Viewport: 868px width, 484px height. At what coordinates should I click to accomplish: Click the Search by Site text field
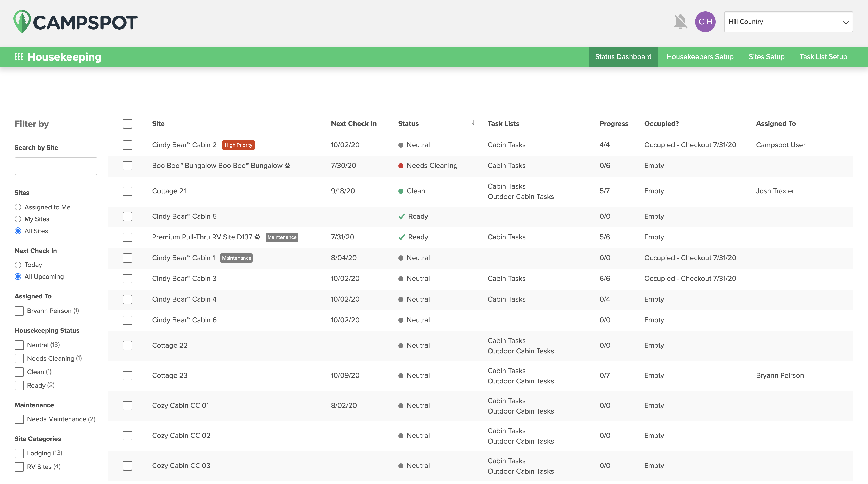[x=56, y=166]
